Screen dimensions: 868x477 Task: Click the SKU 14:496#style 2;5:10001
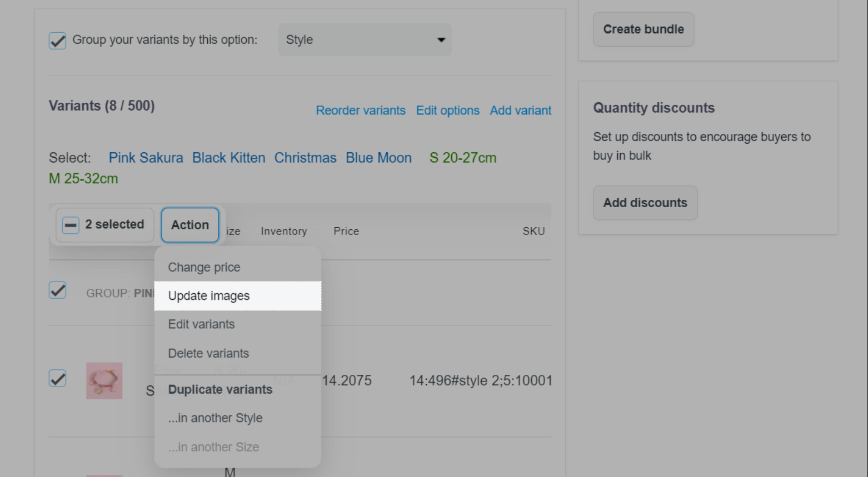point(481,380)
